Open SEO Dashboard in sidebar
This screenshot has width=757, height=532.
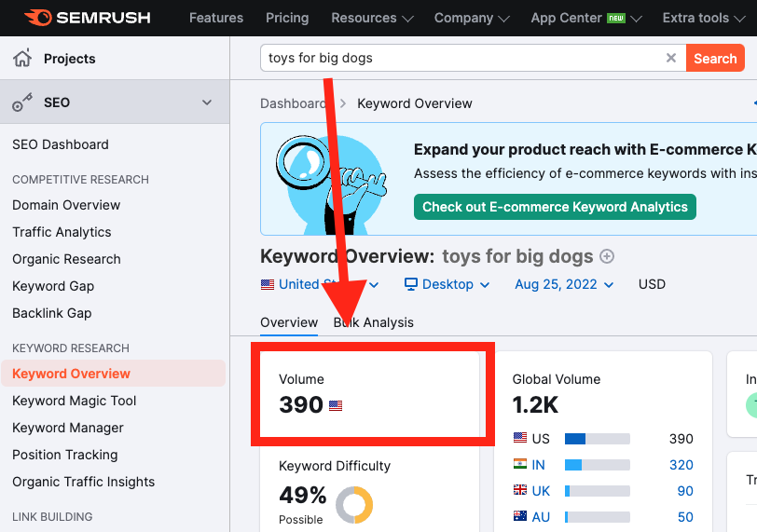point(61,144)
